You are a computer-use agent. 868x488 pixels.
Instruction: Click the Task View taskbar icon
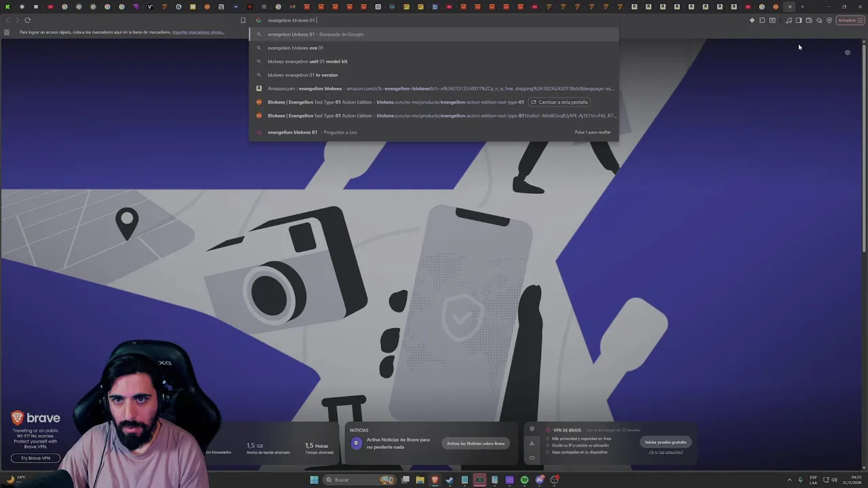[405, 480]
